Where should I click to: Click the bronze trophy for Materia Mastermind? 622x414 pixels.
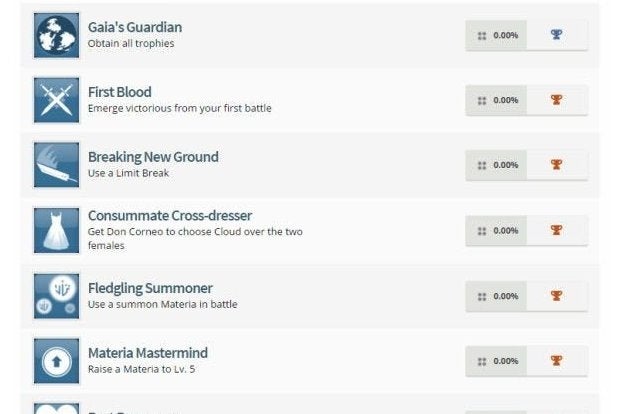(557, 361)
